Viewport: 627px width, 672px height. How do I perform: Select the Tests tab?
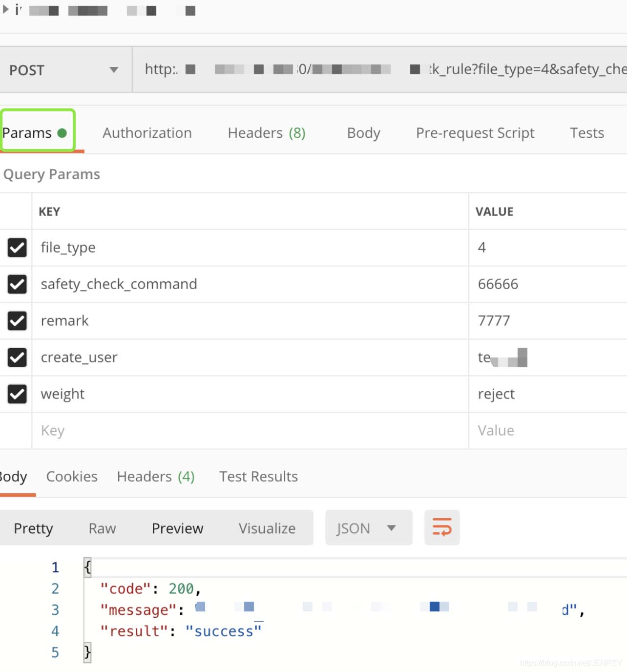pos(586,133)
